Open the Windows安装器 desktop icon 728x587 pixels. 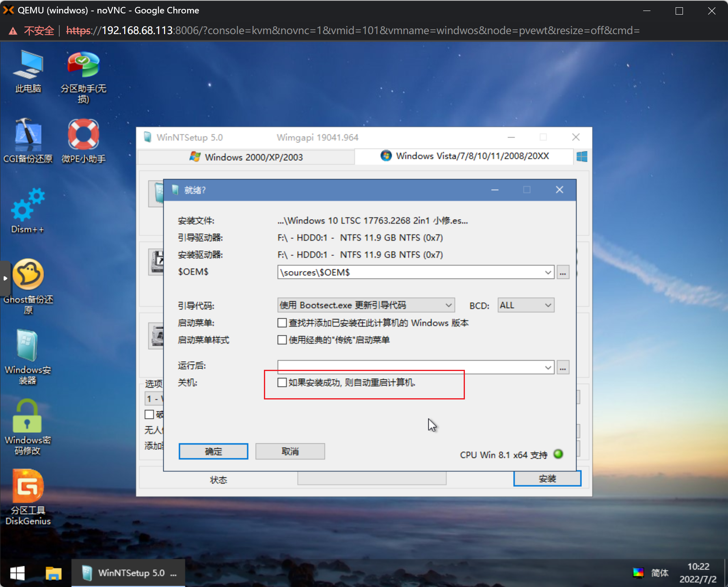(28, 357)
